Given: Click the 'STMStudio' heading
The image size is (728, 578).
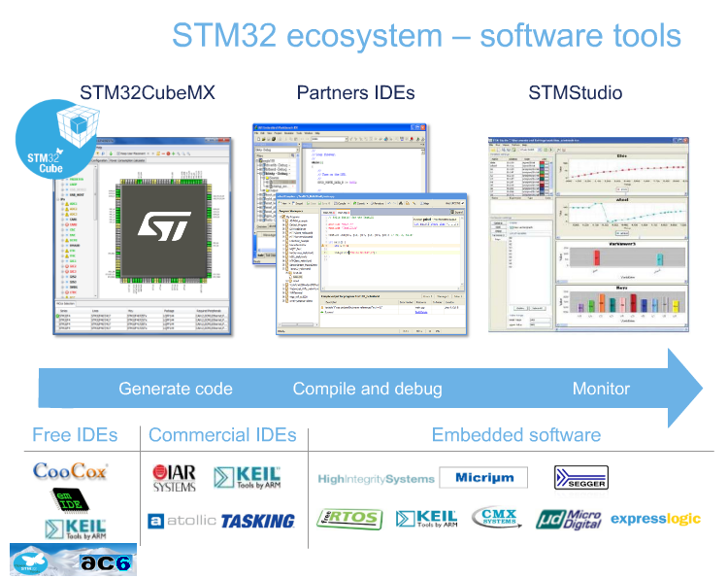Looking at the screenshot, I should click(x=576, y=92).
